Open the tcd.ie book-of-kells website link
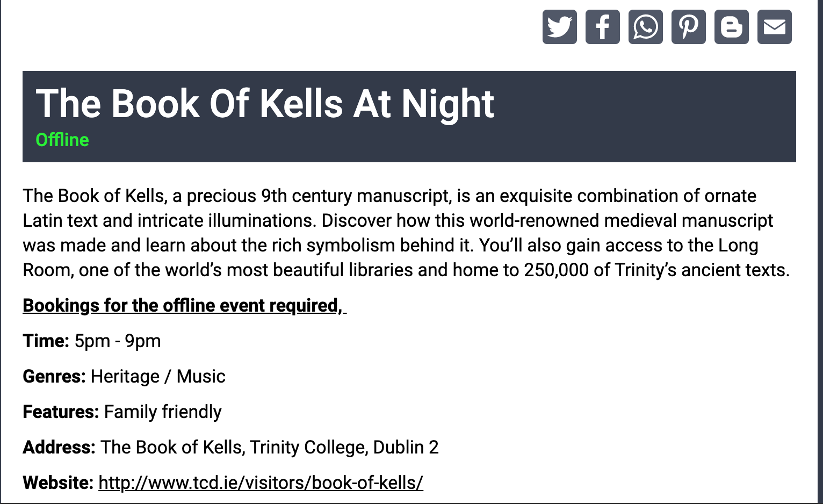Screen dimensions: 823x504 [x=261, y=483]
